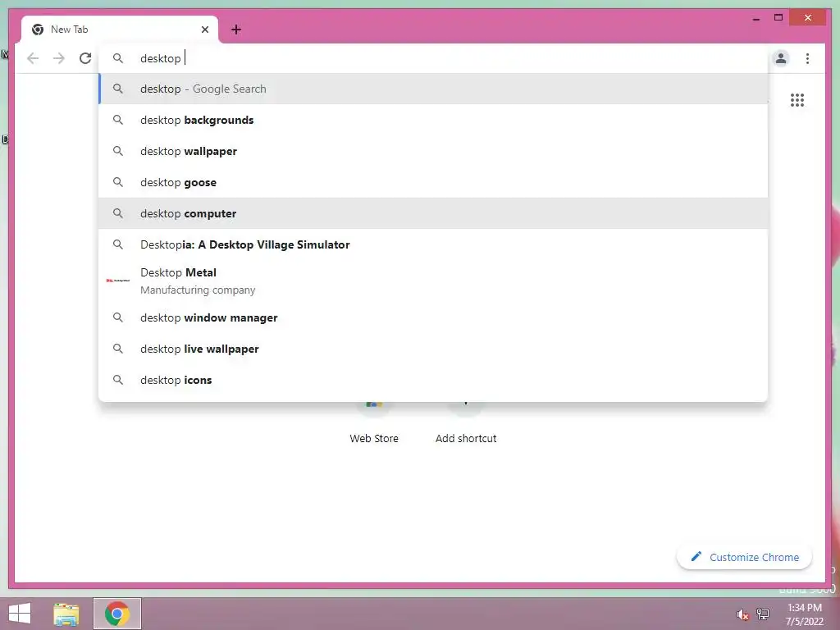The width and height of the screenshot is (840, 630).
Task: Click the Desktop Metal logo icon
Action: coord(118,281)
